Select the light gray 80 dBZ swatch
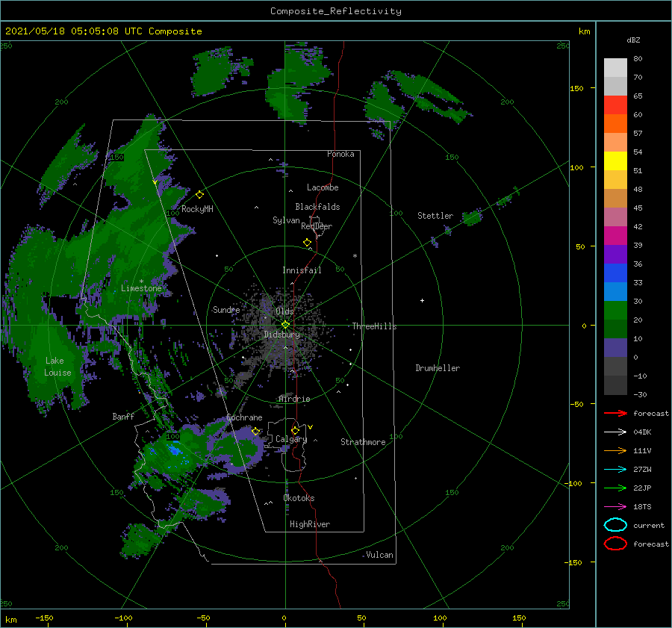 (615, 67)
